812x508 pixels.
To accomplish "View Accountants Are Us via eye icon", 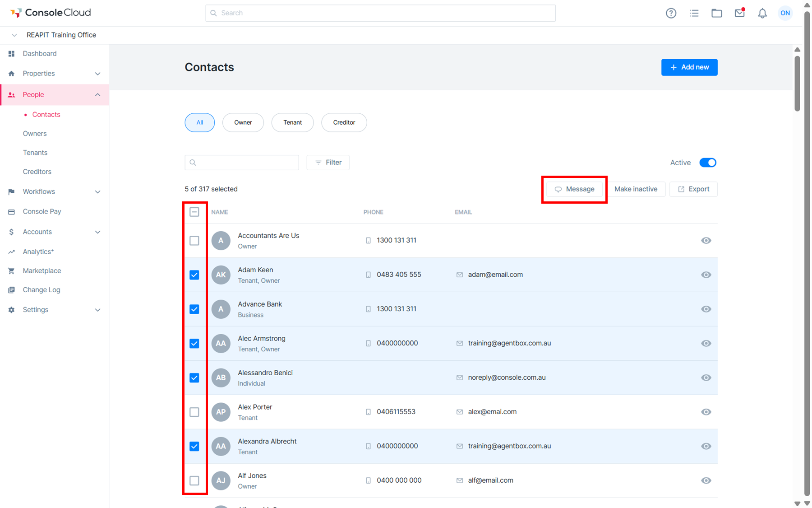I will [706, 240].
